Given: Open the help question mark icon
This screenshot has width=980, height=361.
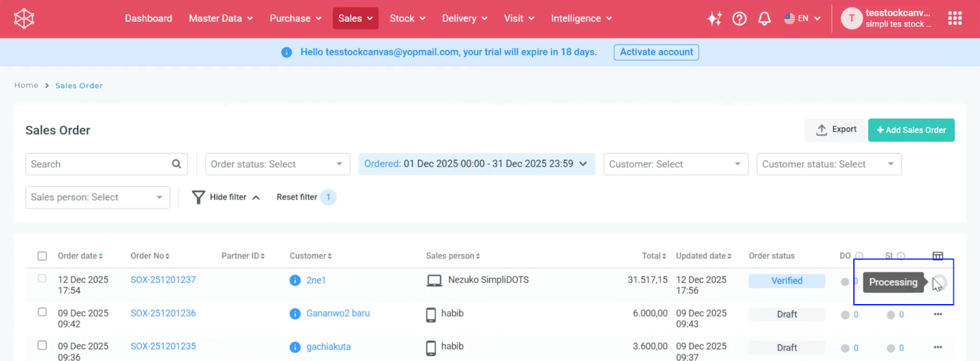Looking at the screenshot, I should pos(739,18).
